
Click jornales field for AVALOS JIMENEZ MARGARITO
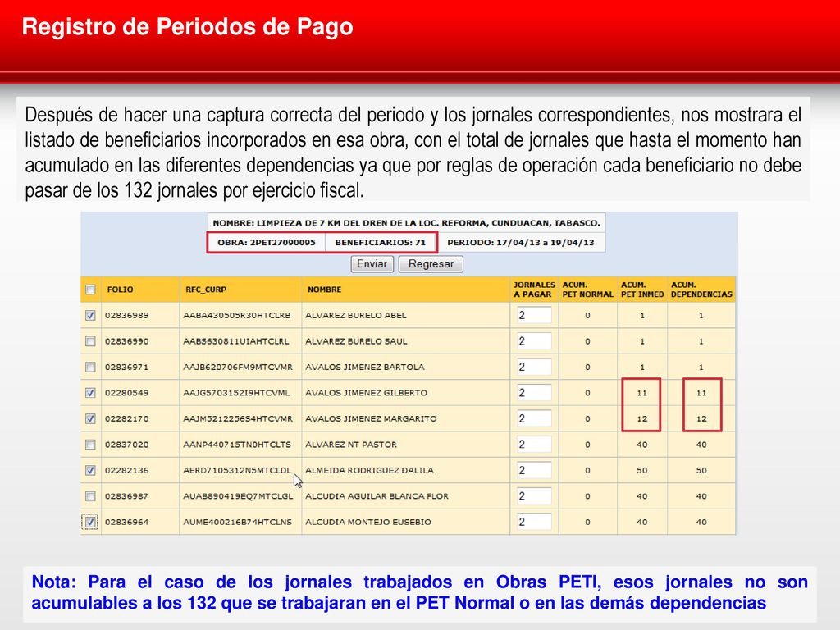point(534,418)
